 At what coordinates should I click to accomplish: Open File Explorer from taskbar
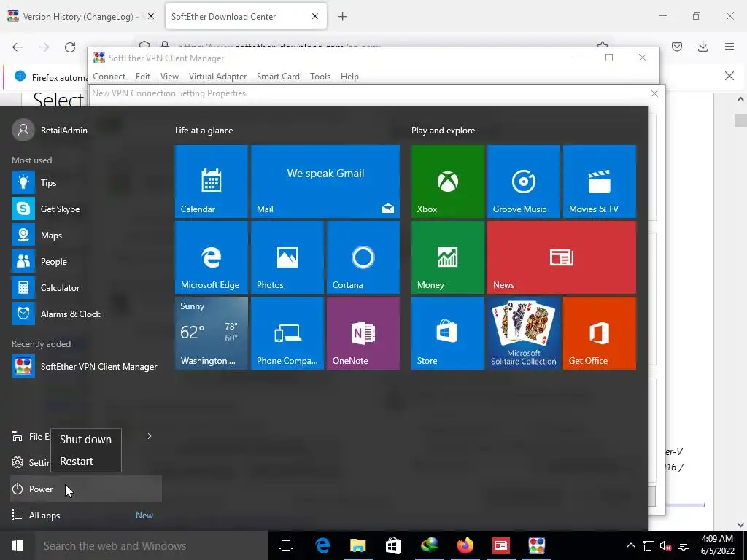point(357,545)
